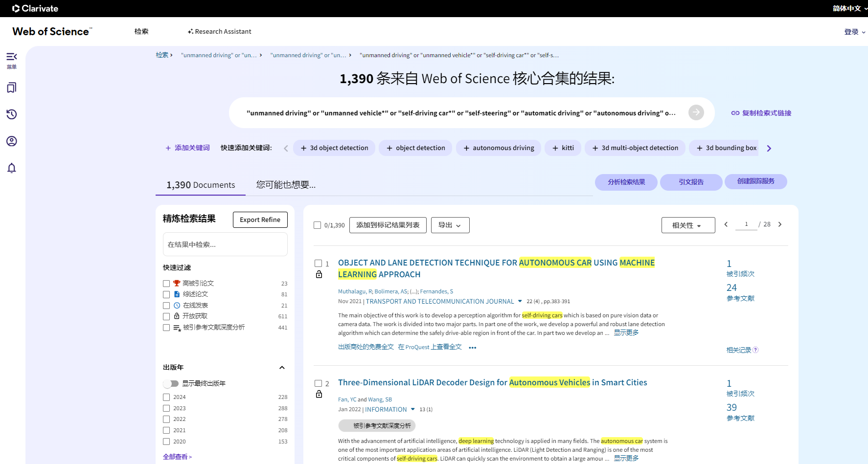Screen dimensions: 868x464
Task: Check publication year 2022
Action: [x=166, y=419]
